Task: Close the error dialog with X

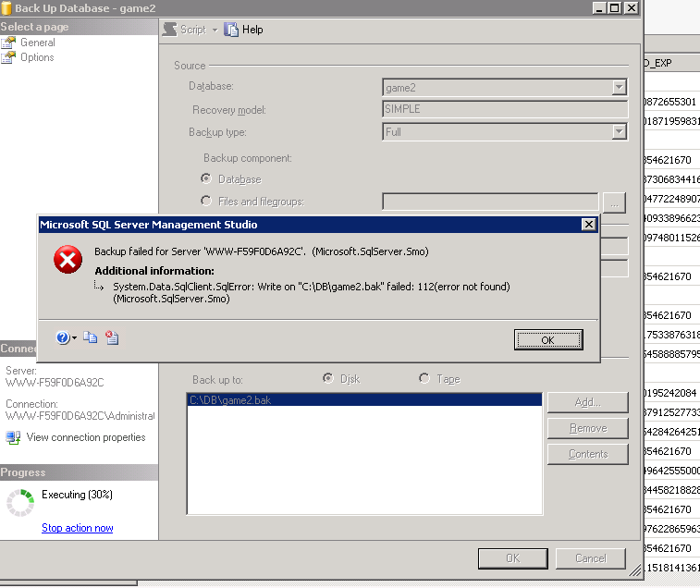Action: coord(589,224)
